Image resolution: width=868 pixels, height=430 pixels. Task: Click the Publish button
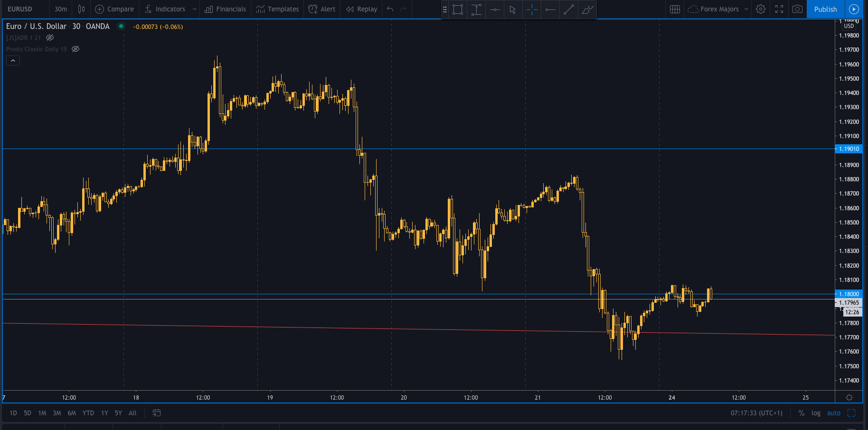pyautogui.click(x=825, y=9)
